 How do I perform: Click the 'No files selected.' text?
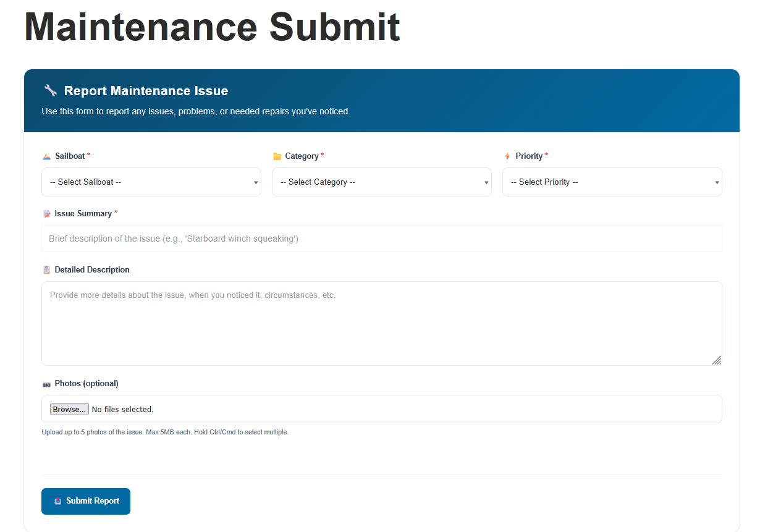click(x=122, y=409)
